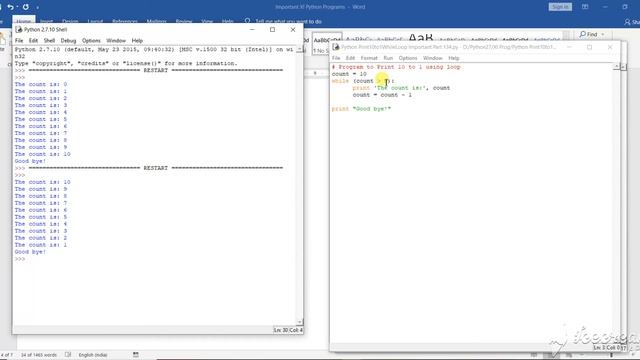Open Window menu in Python Shell window

116,40
